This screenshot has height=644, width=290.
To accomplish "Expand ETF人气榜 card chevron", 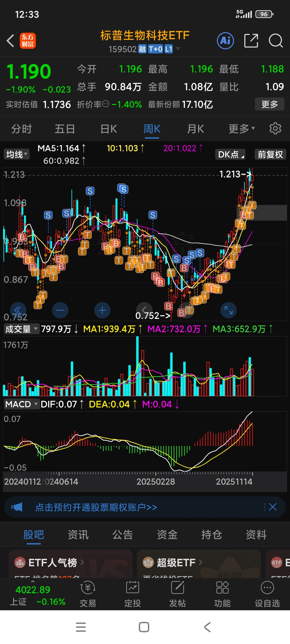I will coord(82,563).
